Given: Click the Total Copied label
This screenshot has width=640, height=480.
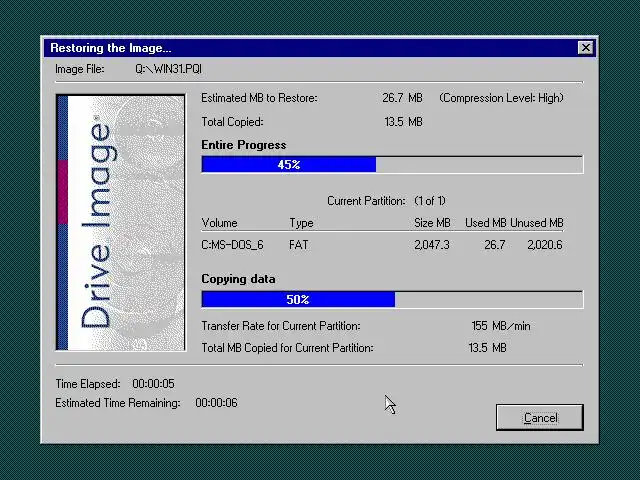Looking at the screenshot, I should click(x=232, y=122).
